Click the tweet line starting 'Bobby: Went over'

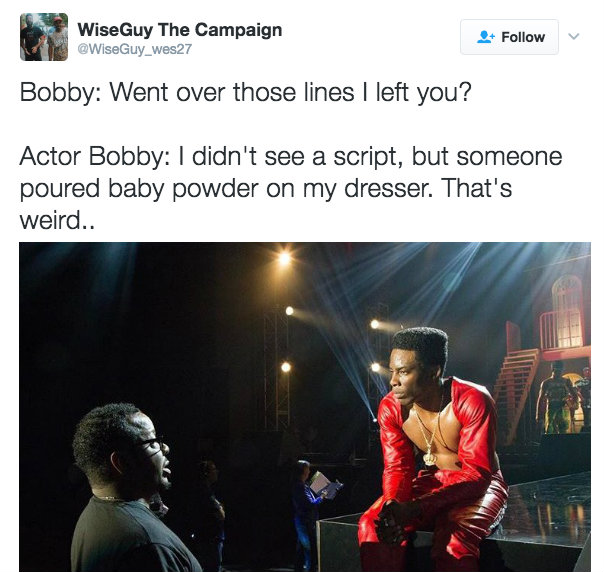[245, 92]
